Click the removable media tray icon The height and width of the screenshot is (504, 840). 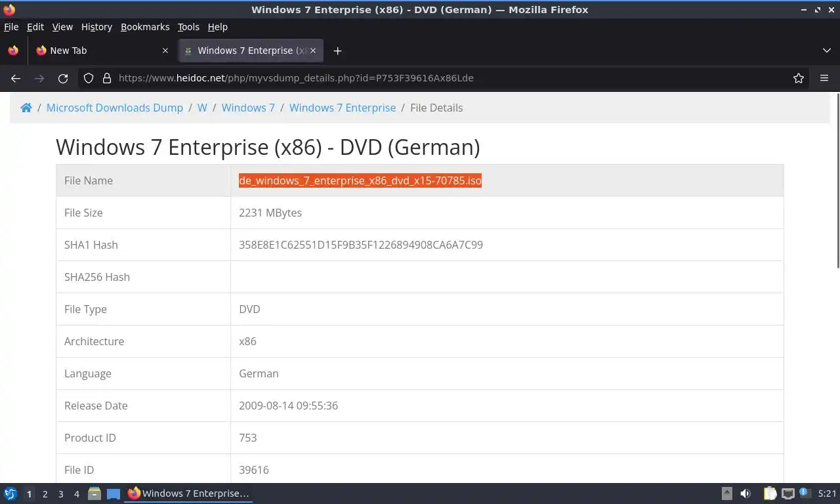coord(726,493)
